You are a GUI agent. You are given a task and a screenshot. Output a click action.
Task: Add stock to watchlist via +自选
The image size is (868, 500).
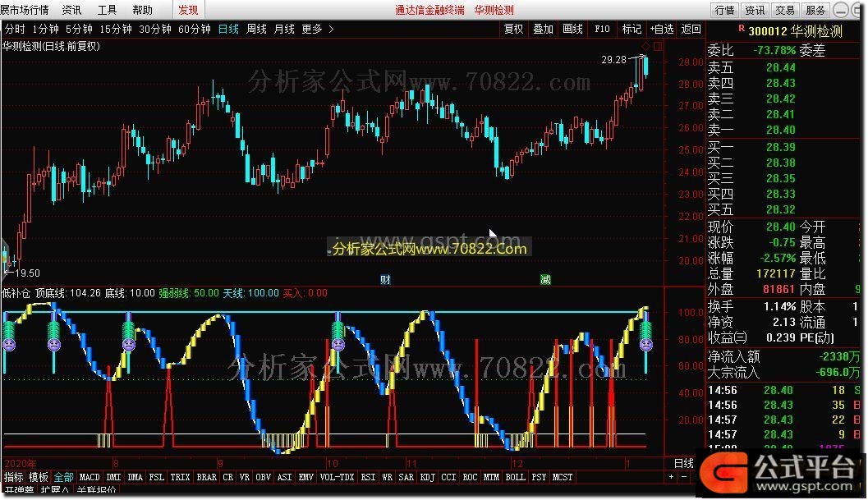click(662, 29)
